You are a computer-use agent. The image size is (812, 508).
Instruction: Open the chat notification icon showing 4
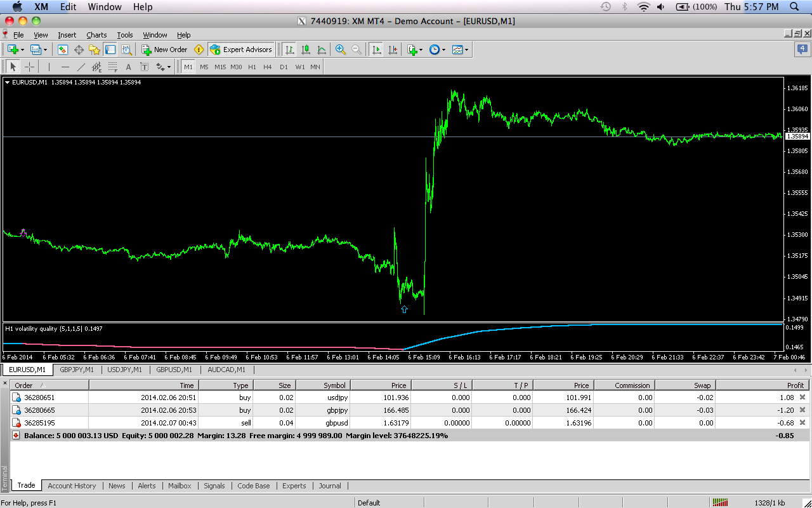tap(802, 50)
